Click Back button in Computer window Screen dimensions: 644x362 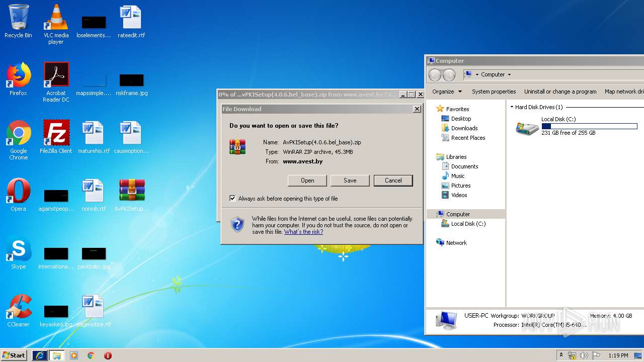click(x=435, y=75)
